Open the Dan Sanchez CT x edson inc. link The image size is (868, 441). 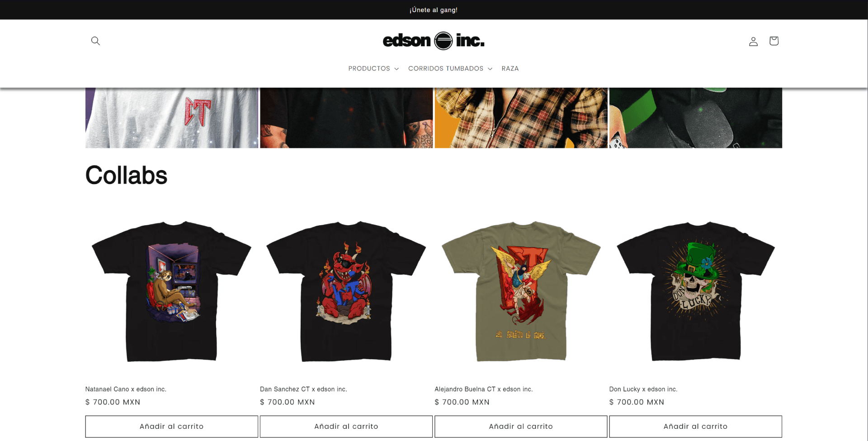303,389
